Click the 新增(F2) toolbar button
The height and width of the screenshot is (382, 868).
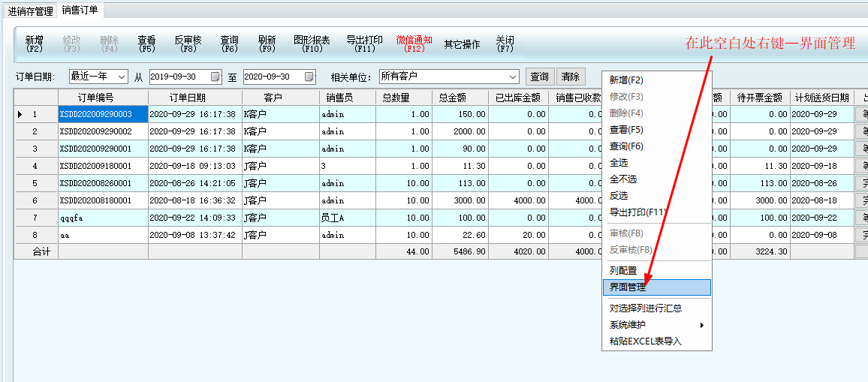pyautogui.click(x=35, y=44)
